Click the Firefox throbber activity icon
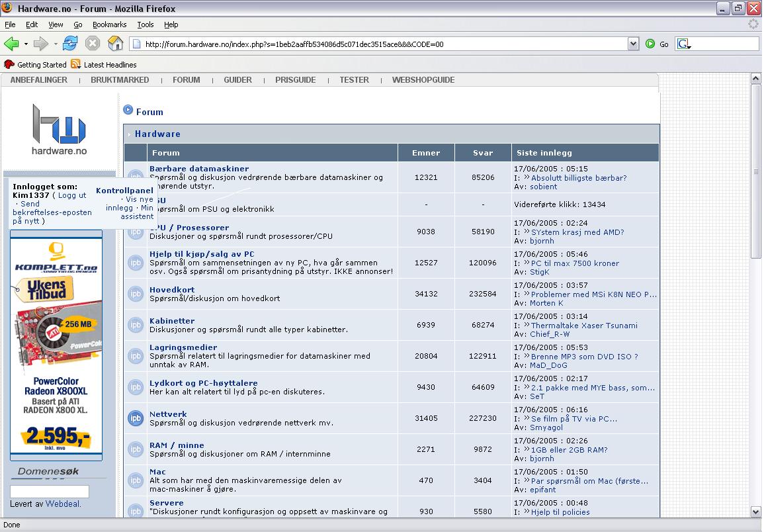Image resolution: width=764 pixels, height=532 pixels. pyautogui.click(x=753, y=24)
